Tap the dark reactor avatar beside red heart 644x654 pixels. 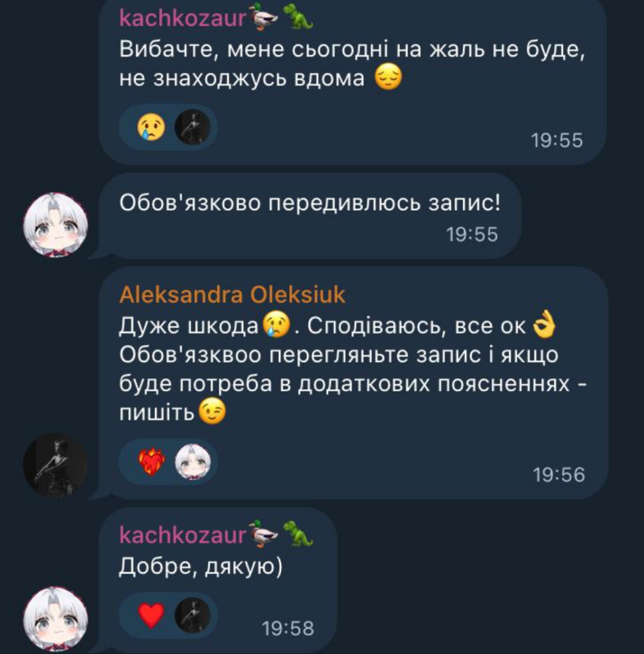point(192,616)
